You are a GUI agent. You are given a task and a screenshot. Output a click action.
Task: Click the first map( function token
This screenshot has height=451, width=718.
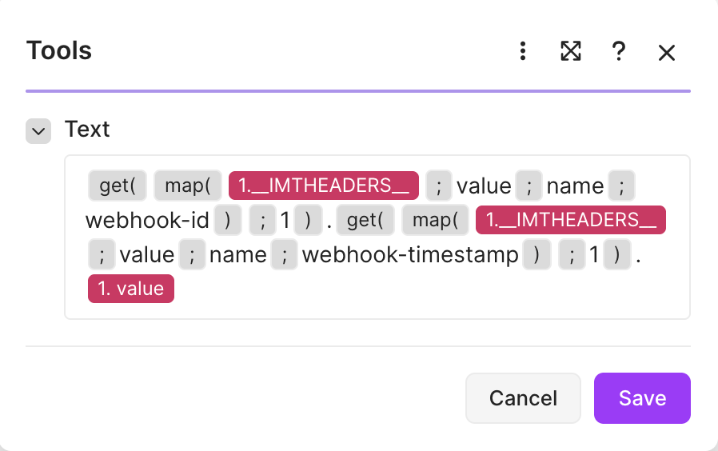click(x=188, y=186)
